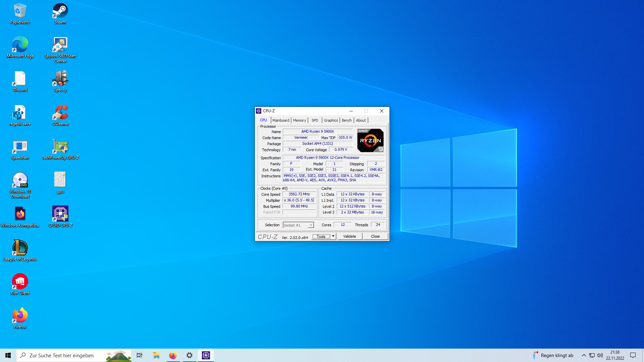Show hidden system tray icons

tap(584, 355)
